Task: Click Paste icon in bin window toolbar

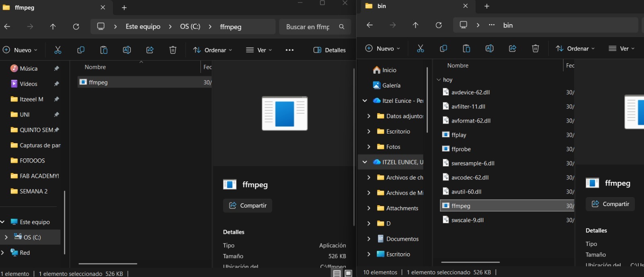Action: tap(466, 48)
